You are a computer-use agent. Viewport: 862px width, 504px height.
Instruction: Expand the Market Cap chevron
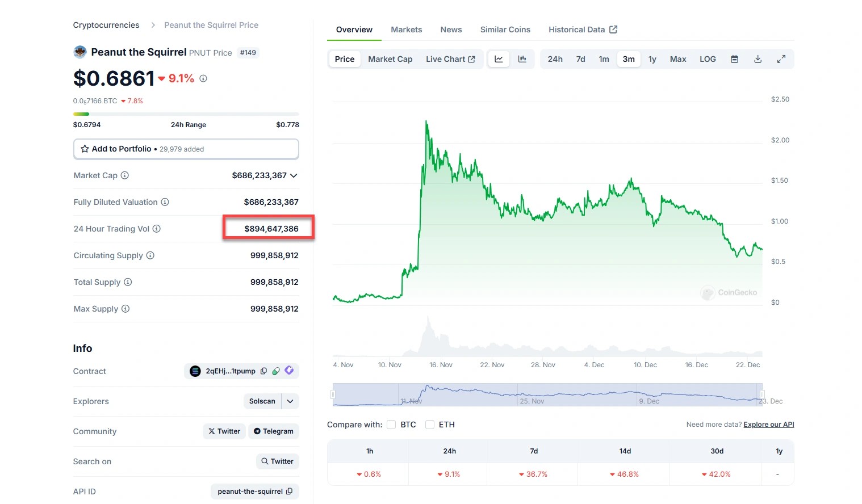pos(294,175)
